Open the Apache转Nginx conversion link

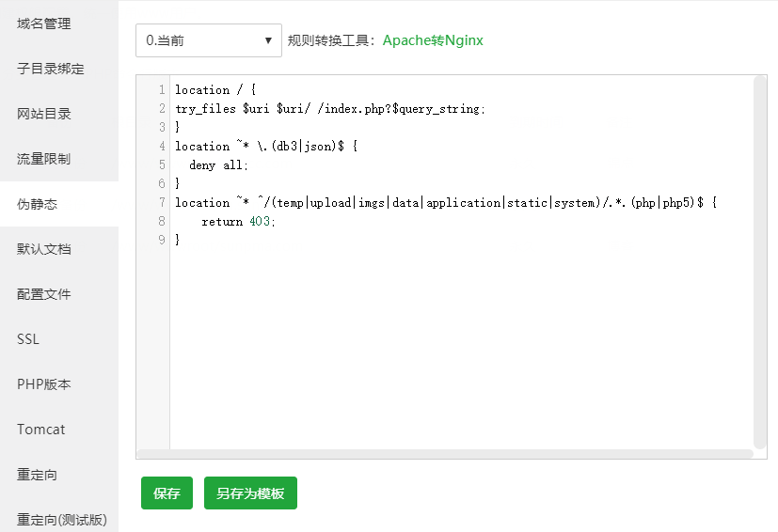point(433,40)
